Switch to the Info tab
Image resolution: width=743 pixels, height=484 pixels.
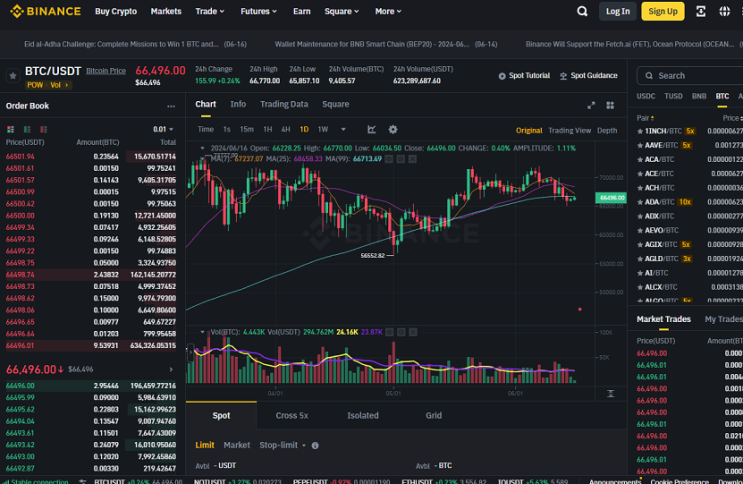[238, 104]
